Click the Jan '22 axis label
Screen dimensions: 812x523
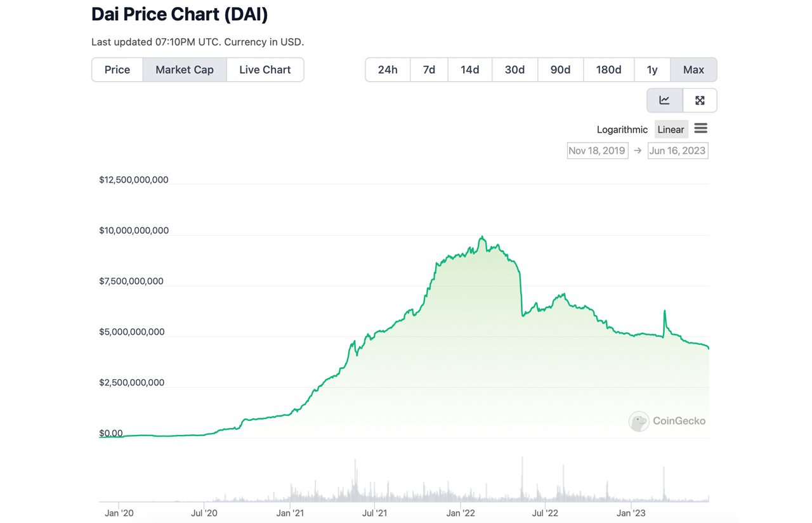click(x=461, y=513)
